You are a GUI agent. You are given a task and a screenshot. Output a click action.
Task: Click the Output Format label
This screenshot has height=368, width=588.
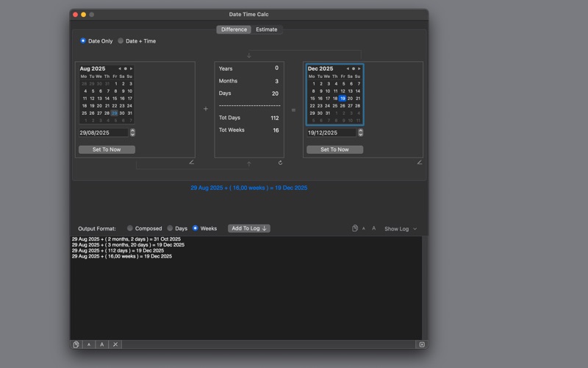97,228
